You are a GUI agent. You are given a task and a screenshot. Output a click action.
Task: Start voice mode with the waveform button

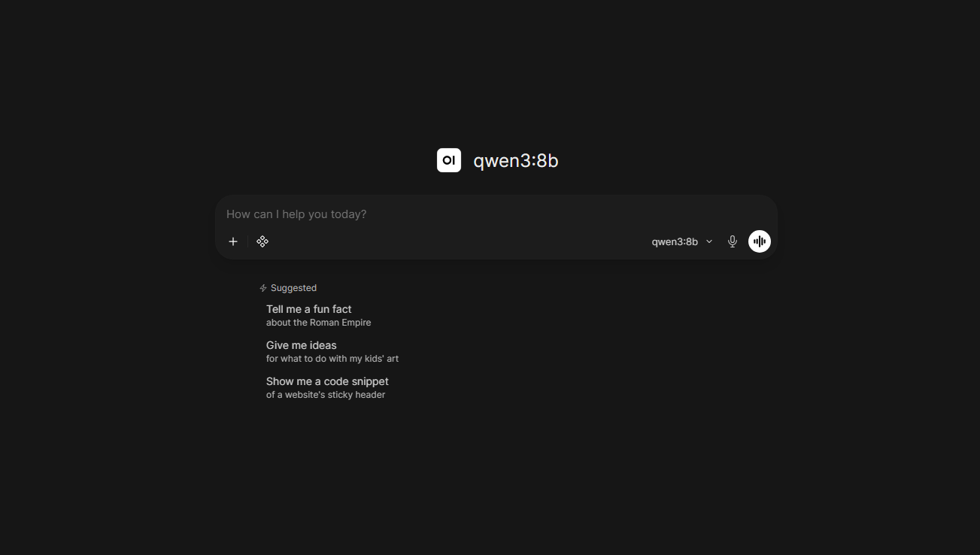point(760,241)
